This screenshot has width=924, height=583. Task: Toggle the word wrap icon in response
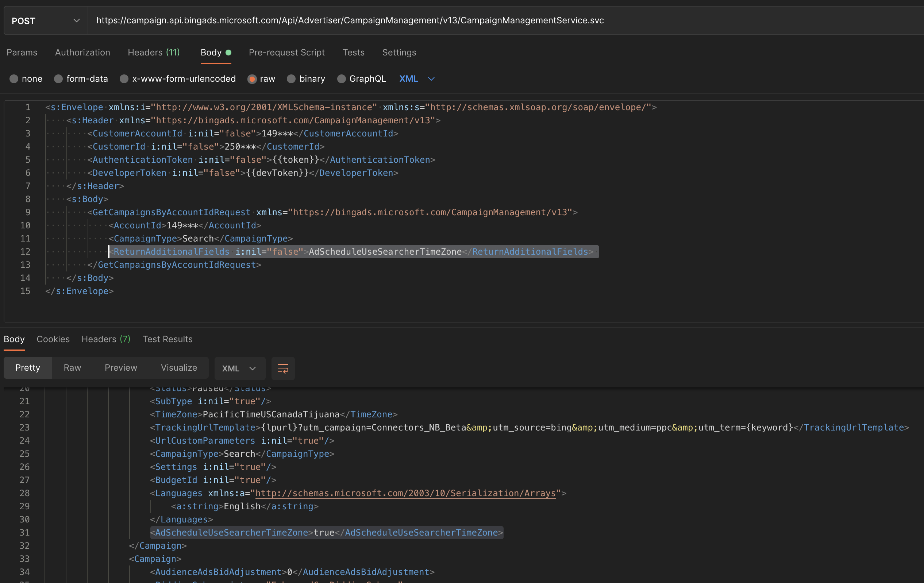(x=283, y=368)
